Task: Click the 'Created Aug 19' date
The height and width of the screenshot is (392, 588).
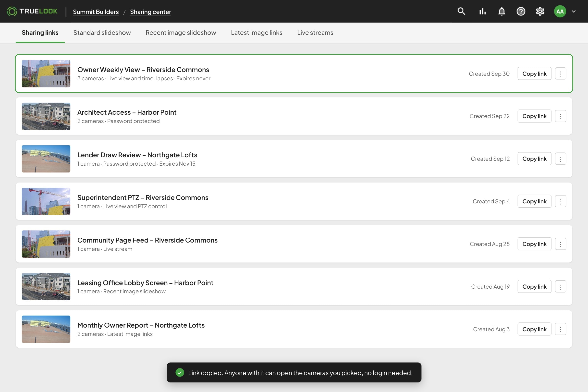Action: pos(490,286)
